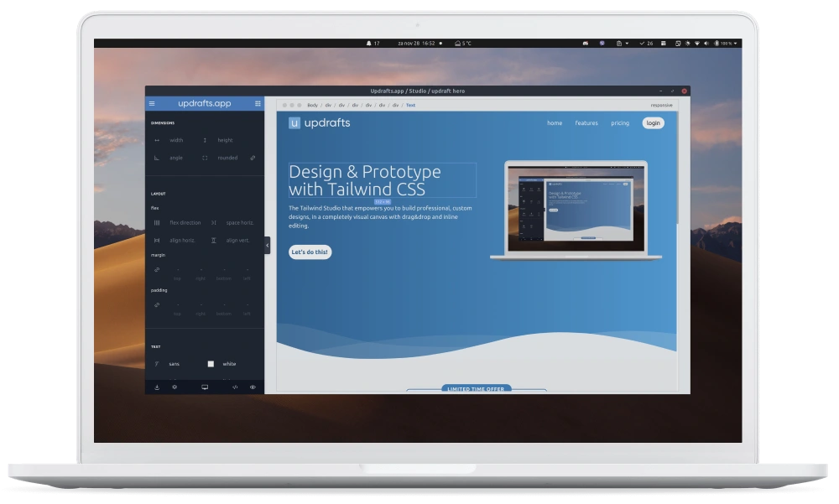
Task: Open the sans font dropdown
Action: click(x=175, y=364)
